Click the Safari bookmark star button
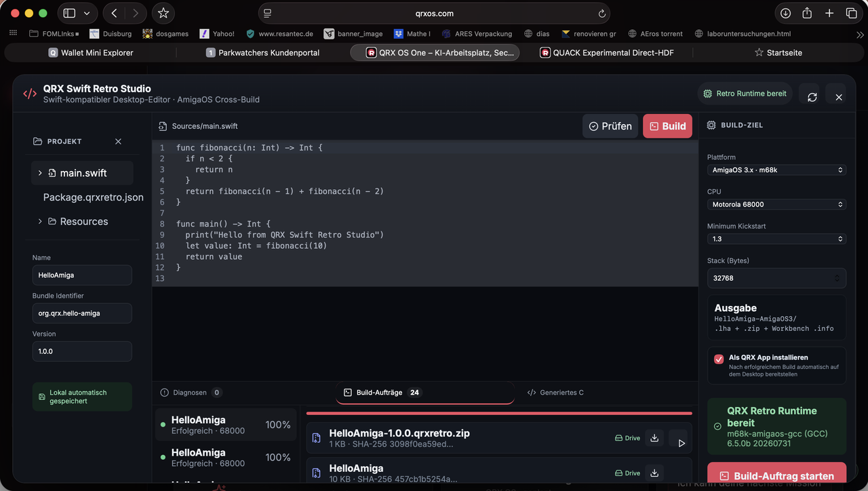The height and width of the screenshot is (491, 868). click(x=163, y=13)
